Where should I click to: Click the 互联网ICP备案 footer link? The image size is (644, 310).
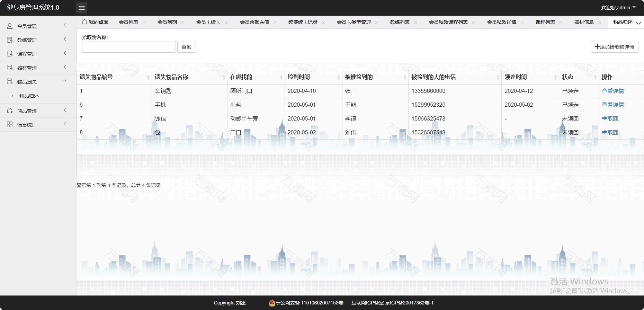(392, 303)
